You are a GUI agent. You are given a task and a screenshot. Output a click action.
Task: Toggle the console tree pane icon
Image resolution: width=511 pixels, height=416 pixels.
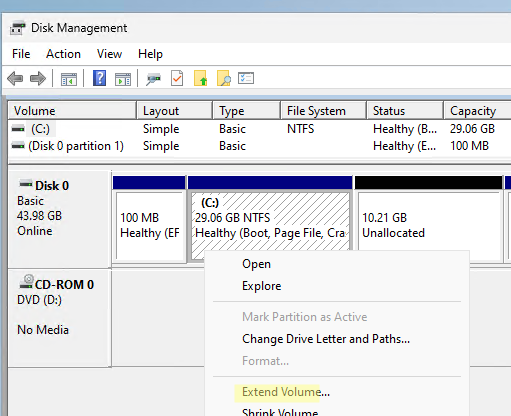(x=69, y=79)
